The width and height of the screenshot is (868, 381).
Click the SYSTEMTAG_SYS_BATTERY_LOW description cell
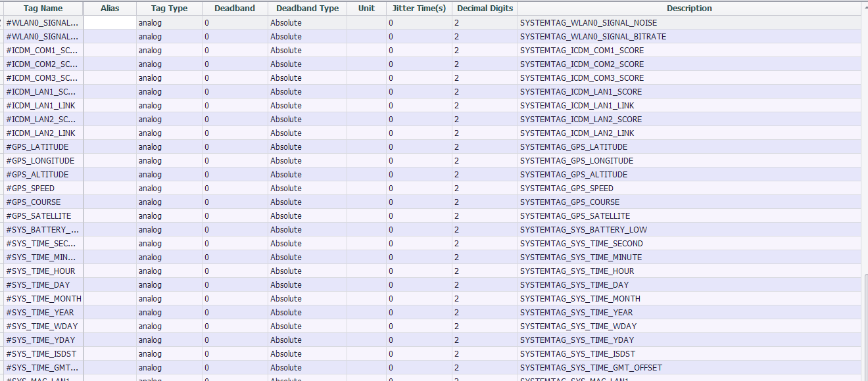(x=583, y=230)
